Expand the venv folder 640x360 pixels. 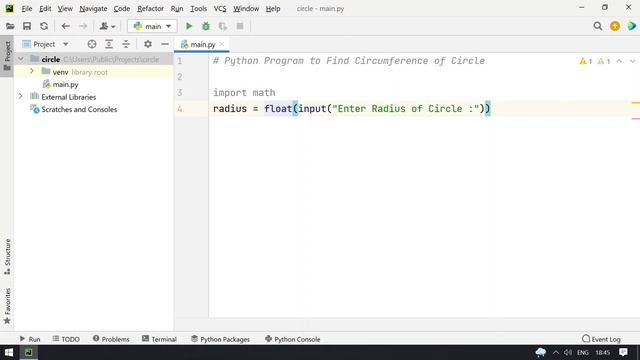[x=32, y=71]
